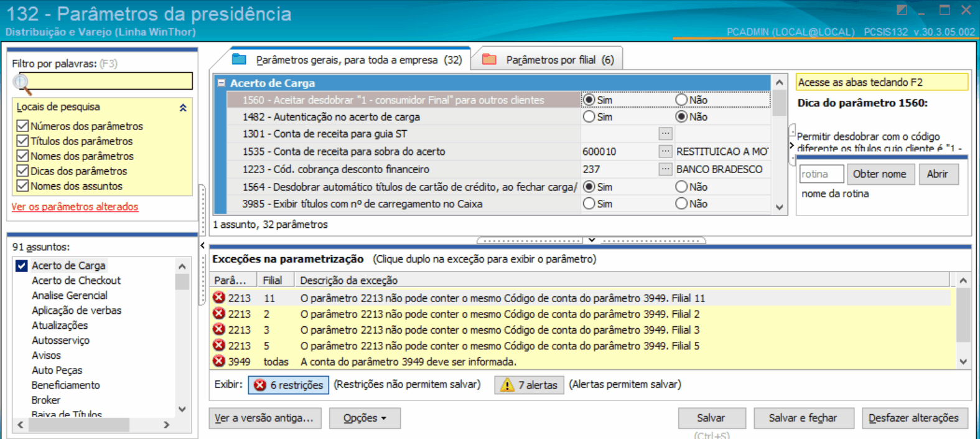Click red error icon for Filial 11 exception
The width and height of the screenshot is (980, 439).
[x=219, y=298]
